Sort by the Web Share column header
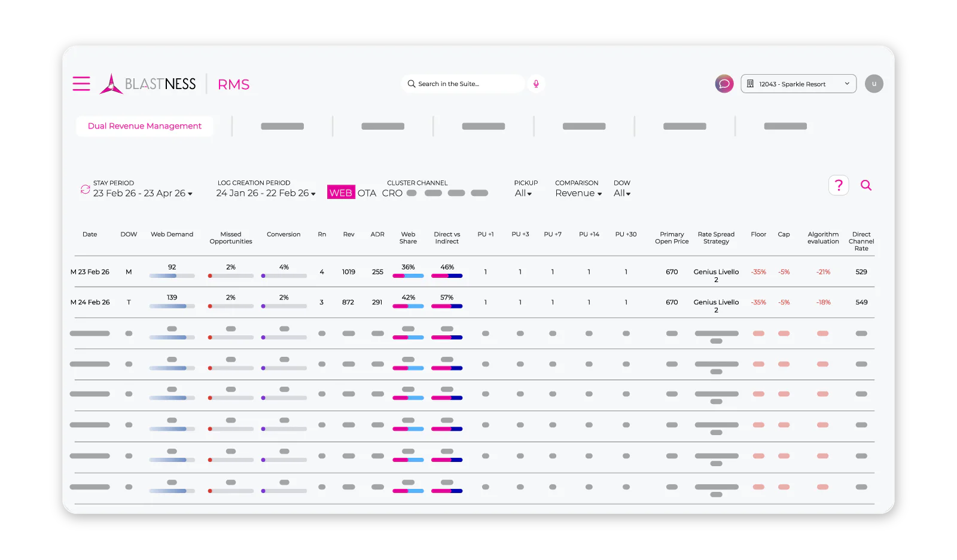957x560 pixels. tap(408, 238)
